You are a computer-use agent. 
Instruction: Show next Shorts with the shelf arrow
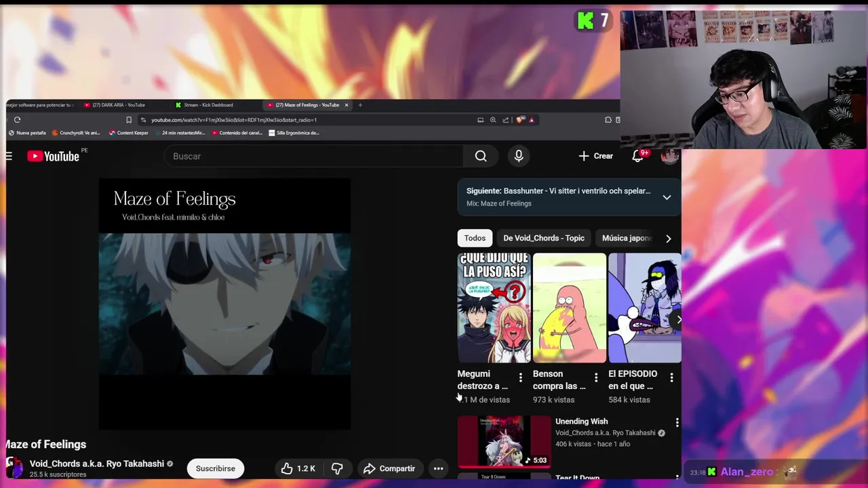click(678, 319)
